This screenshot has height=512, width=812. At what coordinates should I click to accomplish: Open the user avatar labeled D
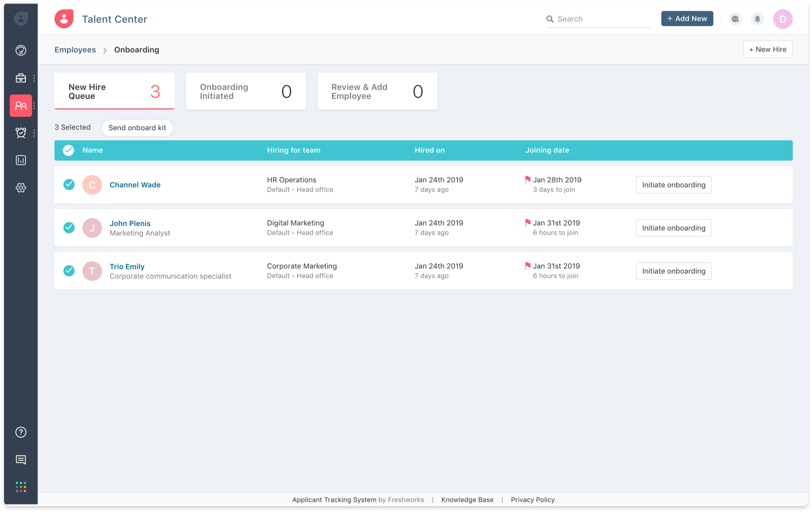(x=782, y=19)
